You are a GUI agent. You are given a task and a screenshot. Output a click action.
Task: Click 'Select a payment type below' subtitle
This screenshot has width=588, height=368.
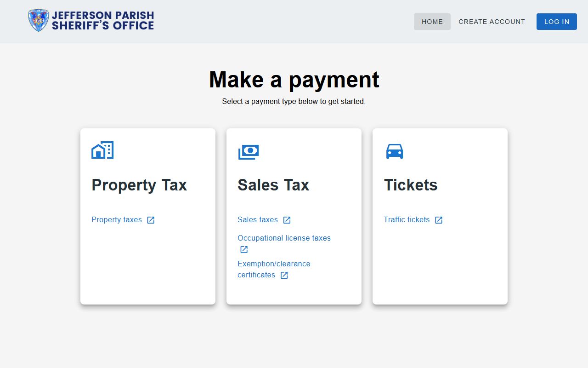click(x=294, y=101)
